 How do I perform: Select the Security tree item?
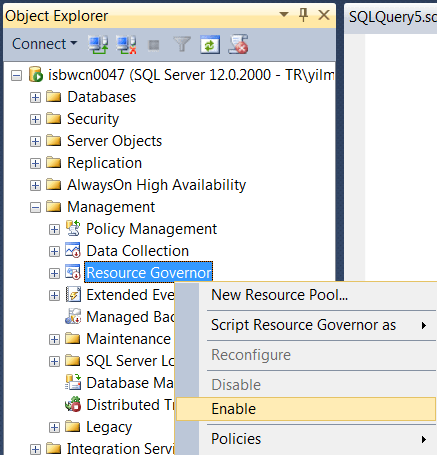93,119
